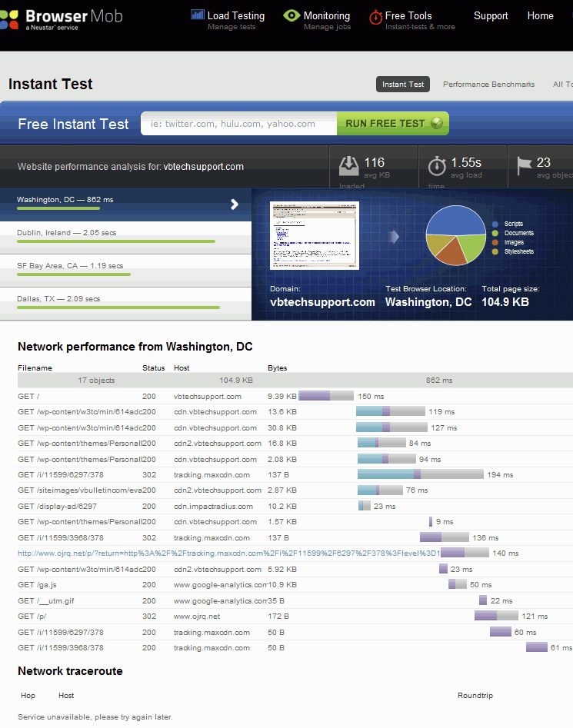Screen dimensions: 573x728
Task: Click the Images legend orange dot
Action: (x=495, y=242)
